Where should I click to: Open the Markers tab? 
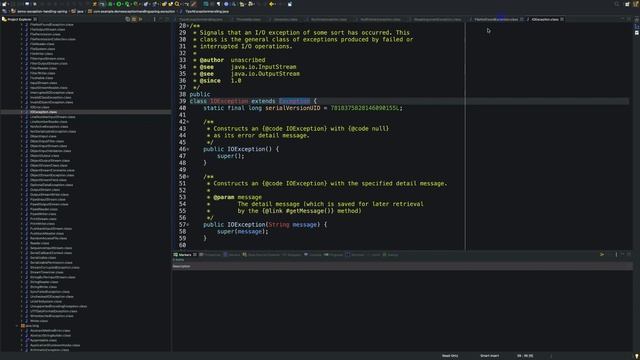pos(185,255)
